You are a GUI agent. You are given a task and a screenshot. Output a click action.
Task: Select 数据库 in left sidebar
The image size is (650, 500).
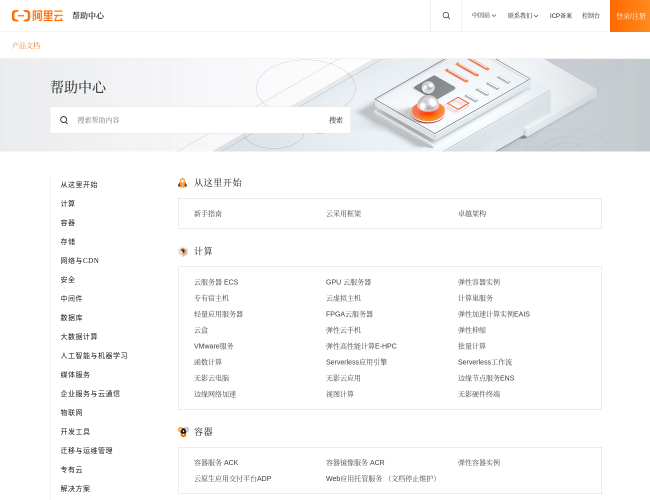coord(71,318)
